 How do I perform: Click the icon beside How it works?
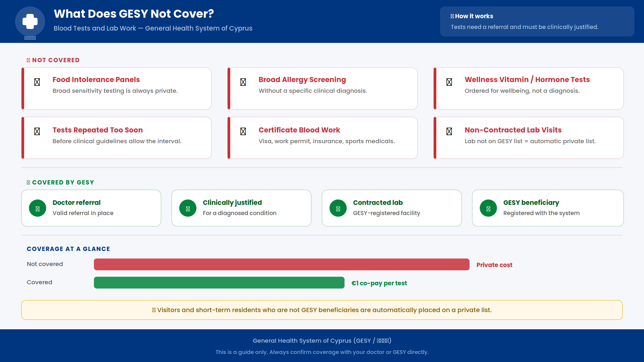tap(452, 16)
